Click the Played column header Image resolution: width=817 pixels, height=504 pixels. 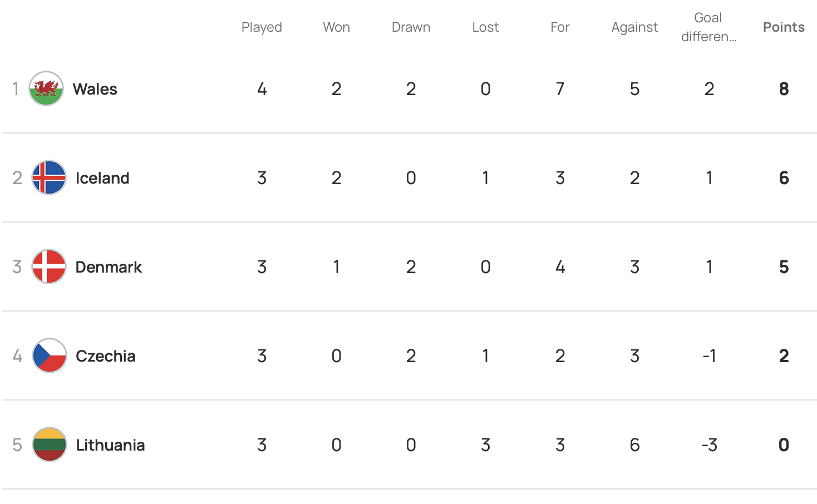coord(262,27)
